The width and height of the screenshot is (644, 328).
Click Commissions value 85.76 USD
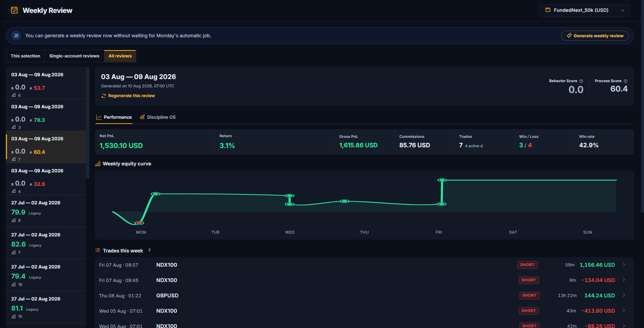(x=414, y=145)
